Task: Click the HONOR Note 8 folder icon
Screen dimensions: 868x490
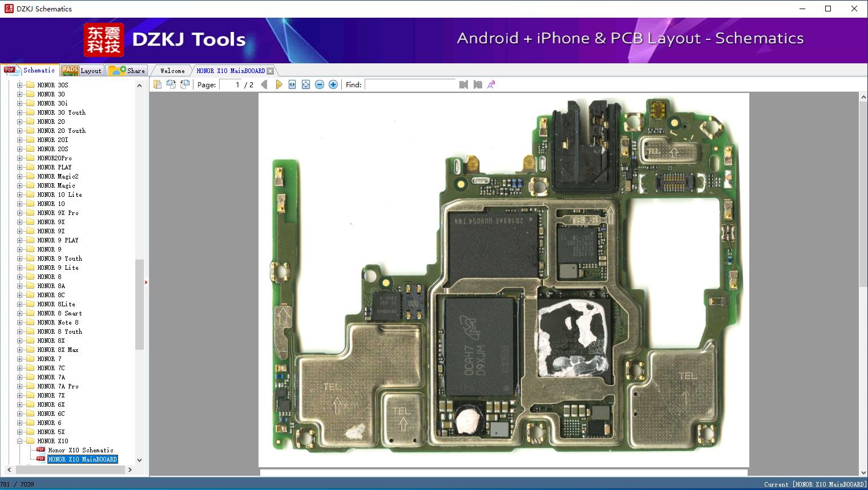Action: coord(30,322)
